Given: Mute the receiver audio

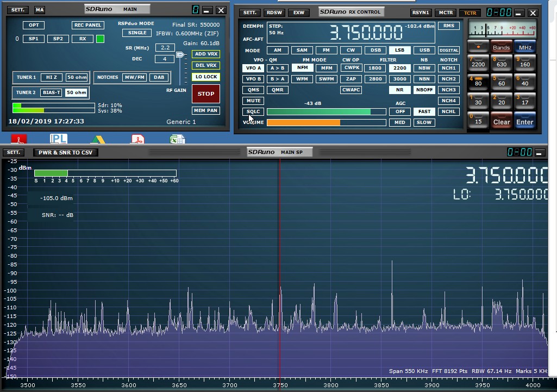Looking at the screenshot, I should tap(253, 101).
